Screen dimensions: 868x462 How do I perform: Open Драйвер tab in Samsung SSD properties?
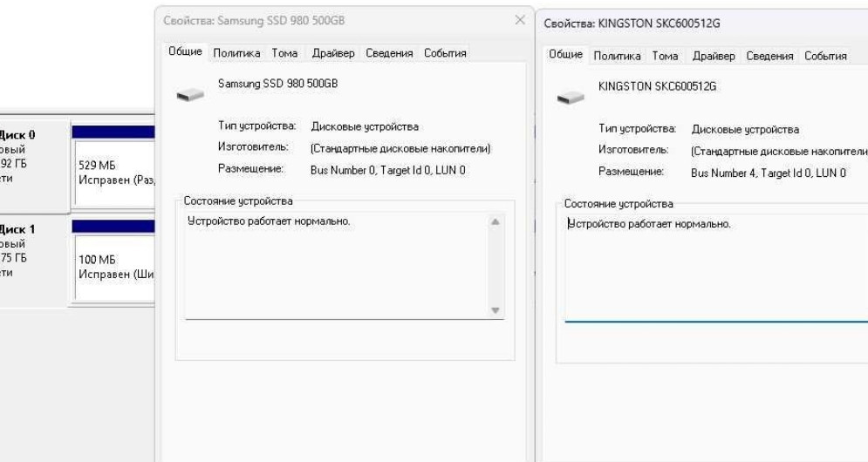333,53
